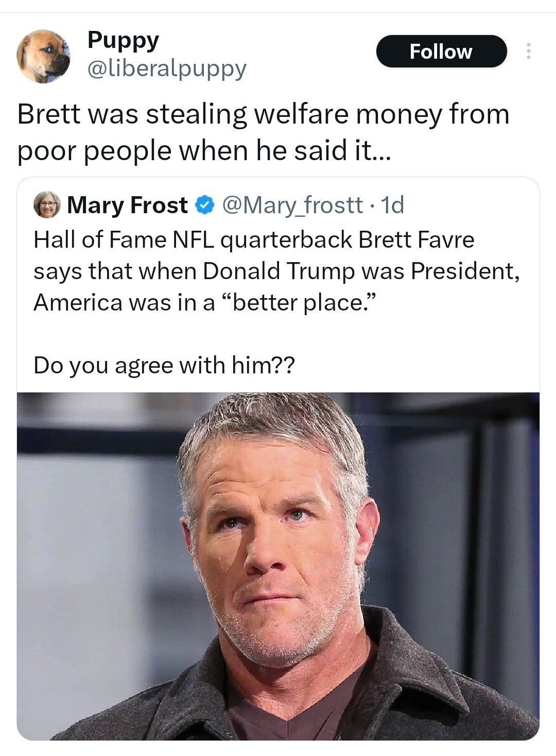Click the Mary Frost small avatar
Viewport: 556px width, 756px height.
click(47, 205)
